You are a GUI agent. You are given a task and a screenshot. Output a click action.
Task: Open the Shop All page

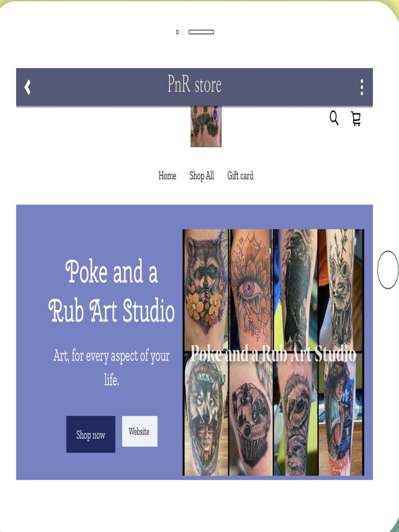coord(202,175)
